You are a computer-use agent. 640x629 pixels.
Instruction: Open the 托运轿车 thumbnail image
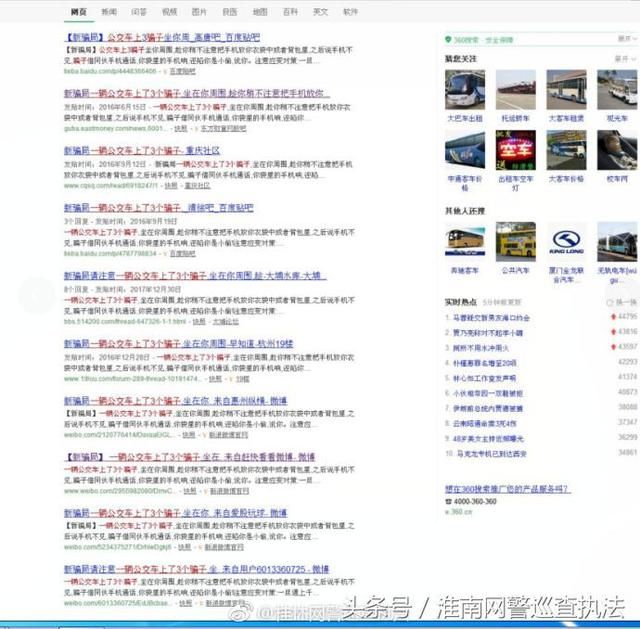coord(516,89)
